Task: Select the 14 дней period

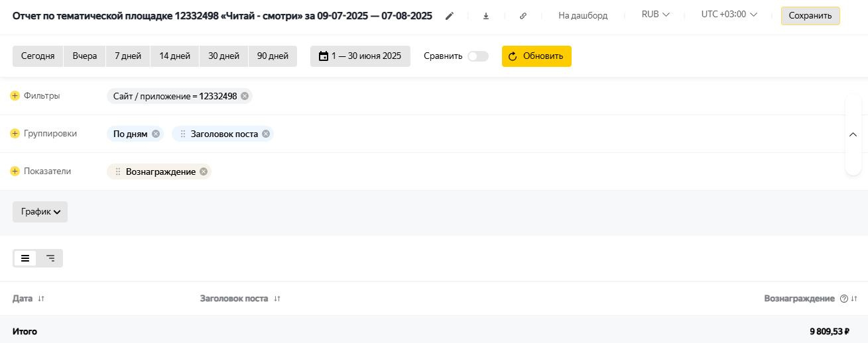Action: click(174, 56)
